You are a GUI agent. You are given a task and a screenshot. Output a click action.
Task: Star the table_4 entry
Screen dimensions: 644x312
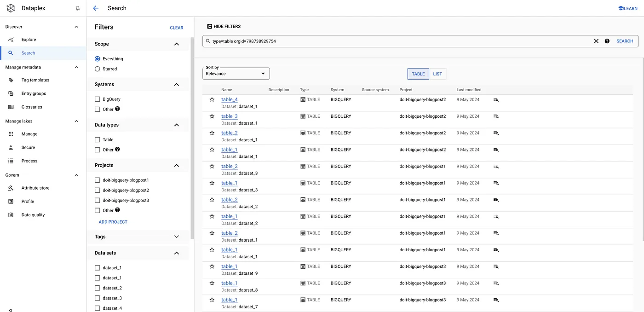[212, 99]
